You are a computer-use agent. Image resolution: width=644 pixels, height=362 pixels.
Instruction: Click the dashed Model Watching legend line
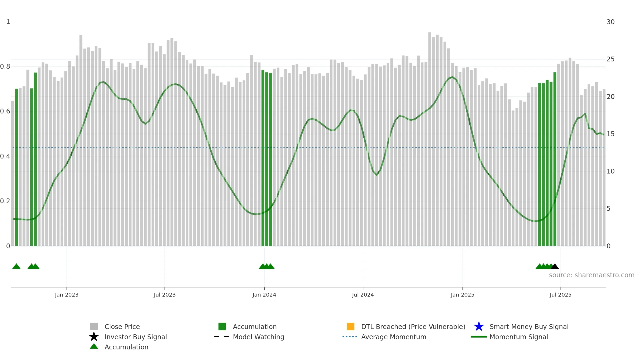click(222, 337)
